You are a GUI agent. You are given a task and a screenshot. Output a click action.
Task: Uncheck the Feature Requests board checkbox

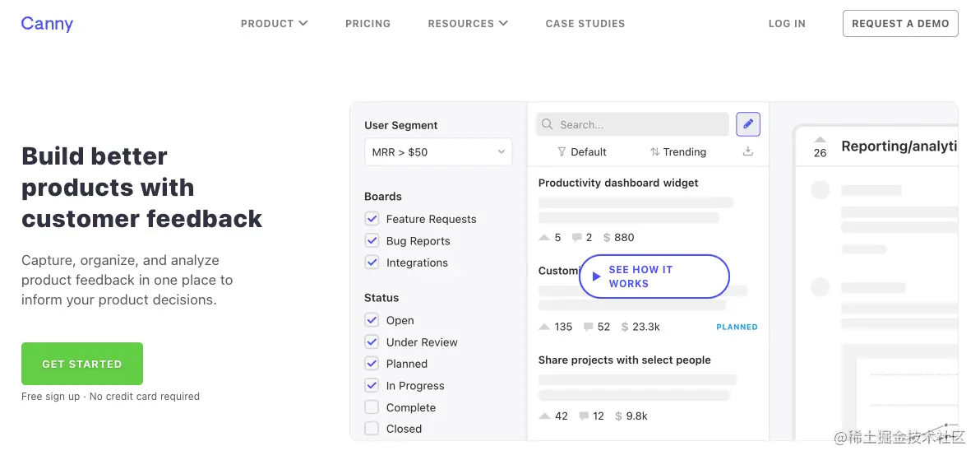point(372,219)
